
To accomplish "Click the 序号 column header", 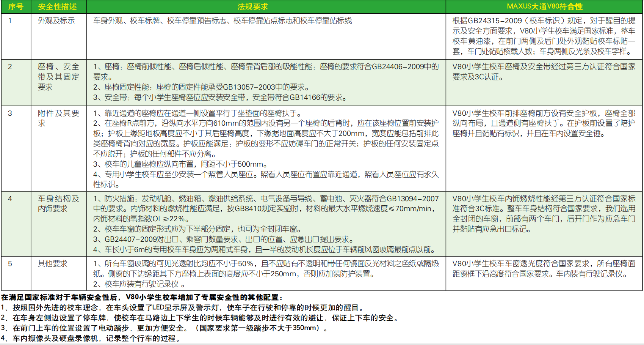I will point(16,7).
